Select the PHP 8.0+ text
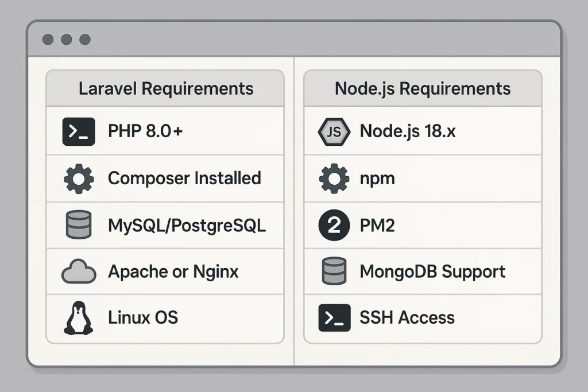The height and width of the screenshot is (392, 588). pyautogui.click(x=145, y=131)
